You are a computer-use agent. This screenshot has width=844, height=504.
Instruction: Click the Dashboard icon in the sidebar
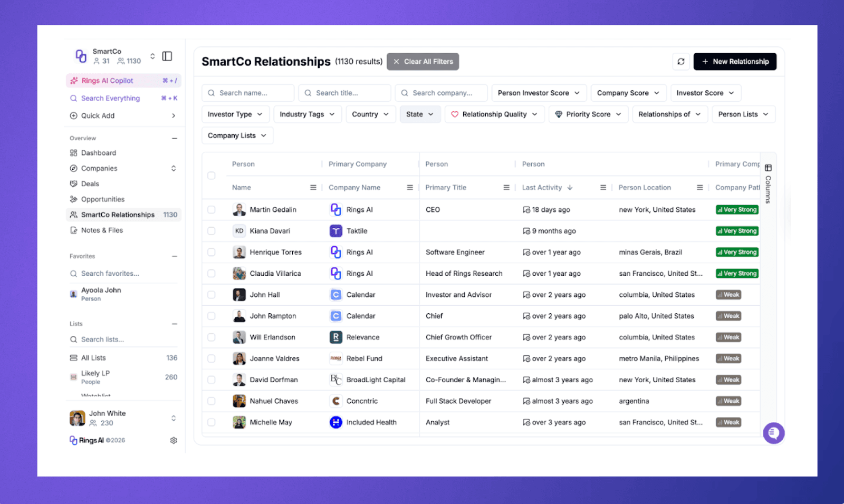click(x=73, y=152)
